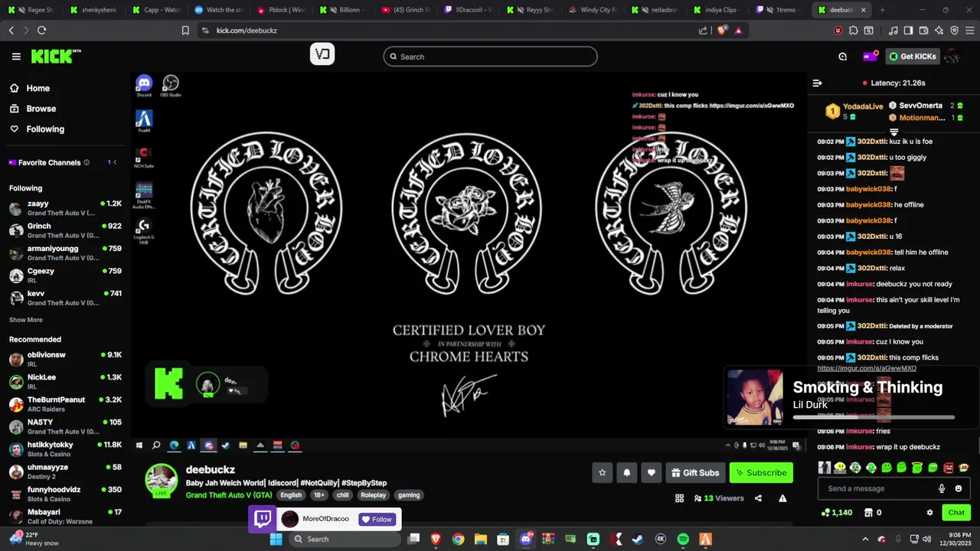Click the Brave Leo AI sparkle icon
The image size is (980, 551).
(x=939, y=31)
